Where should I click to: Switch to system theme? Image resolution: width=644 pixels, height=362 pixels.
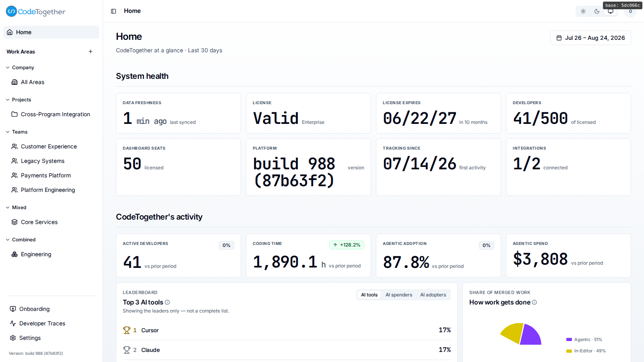click(611, 11)
